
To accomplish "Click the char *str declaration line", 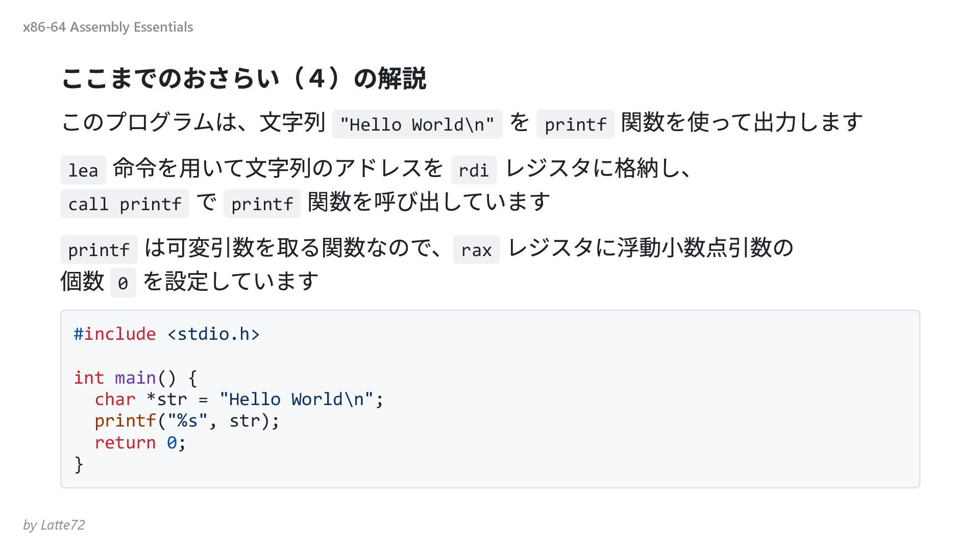I will click(238, 399).
